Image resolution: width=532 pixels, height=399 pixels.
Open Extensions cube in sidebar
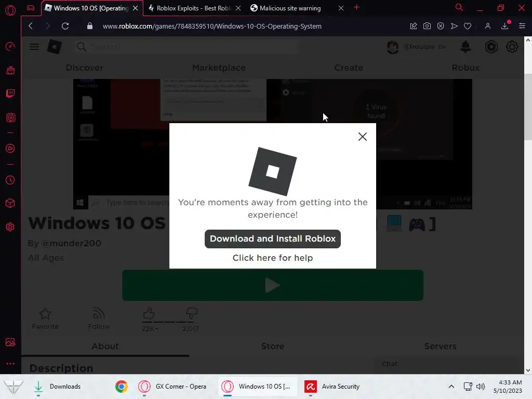pyautogui.click(x=10, y=203)
